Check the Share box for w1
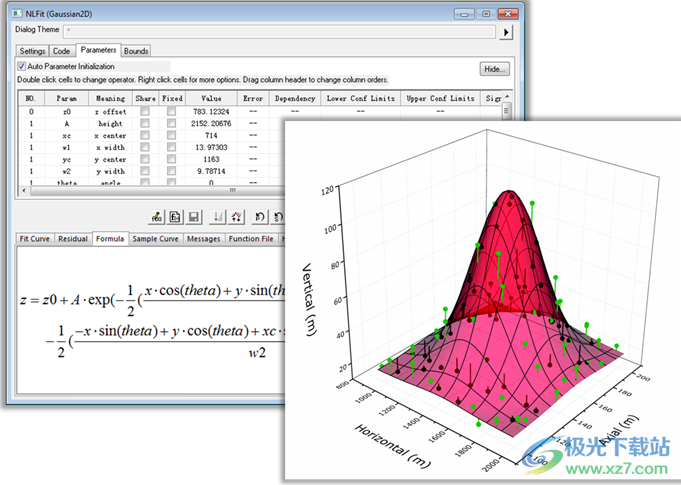 (145, 147)
